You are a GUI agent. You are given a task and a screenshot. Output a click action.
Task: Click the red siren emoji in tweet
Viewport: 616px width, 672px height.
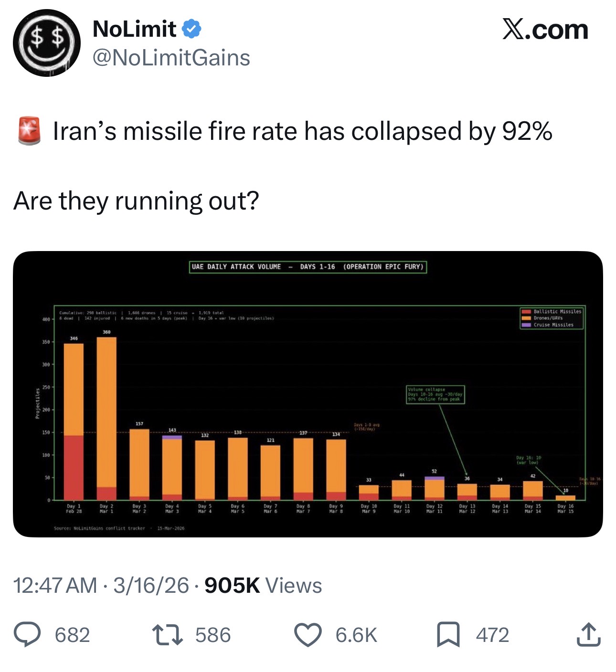point(29,131)
